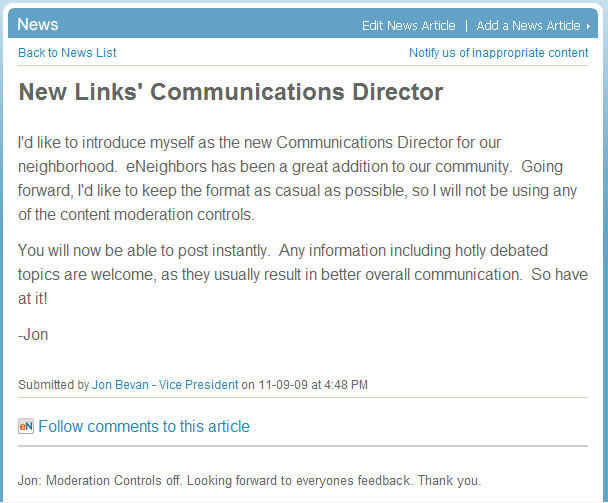The width and height of the screenshot is (608, 503).
Task: Click the arrow after Add a News Article
Action: click(x=588, y=26)
